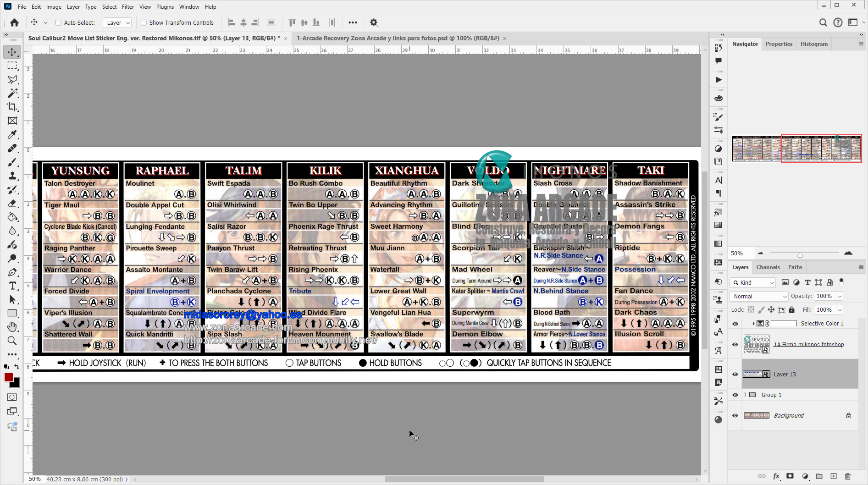The width and height of the screenshot is (868, 485).
Task: Hide the Layer 13 visibility eye
Action: pos(735,374)
